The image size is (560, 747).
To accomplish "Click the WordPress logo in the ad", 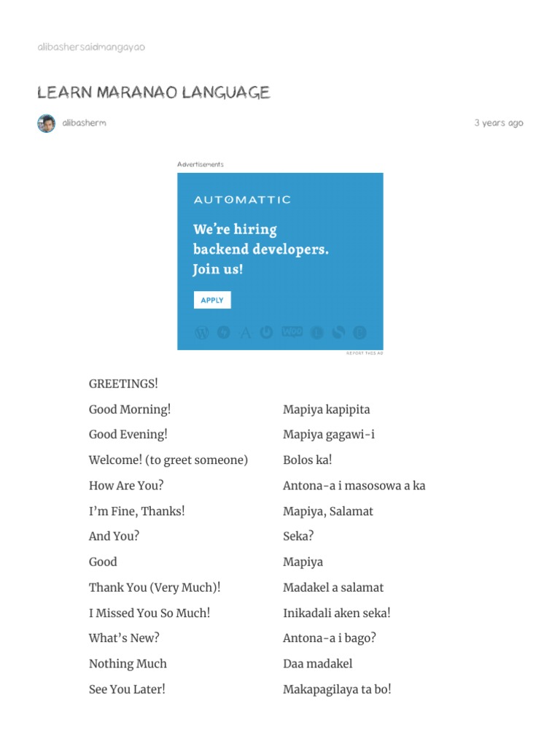I will [202, 333].
